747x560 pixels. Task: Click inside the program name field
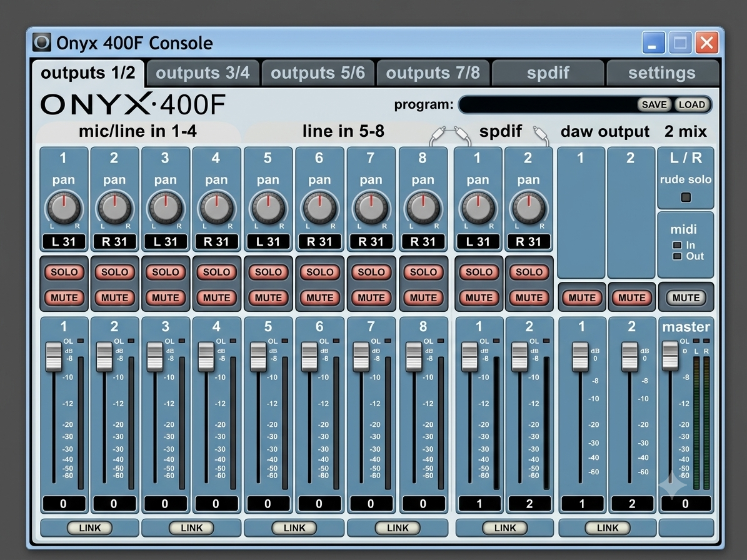coord(548,105)
